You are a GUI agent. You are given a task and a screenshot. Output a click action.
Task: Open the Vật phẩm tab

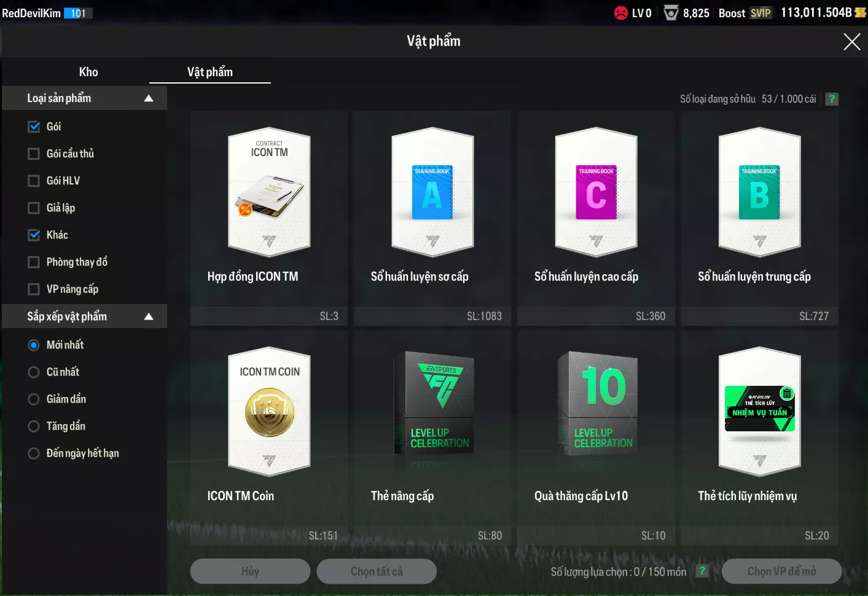tap(209, 72)
